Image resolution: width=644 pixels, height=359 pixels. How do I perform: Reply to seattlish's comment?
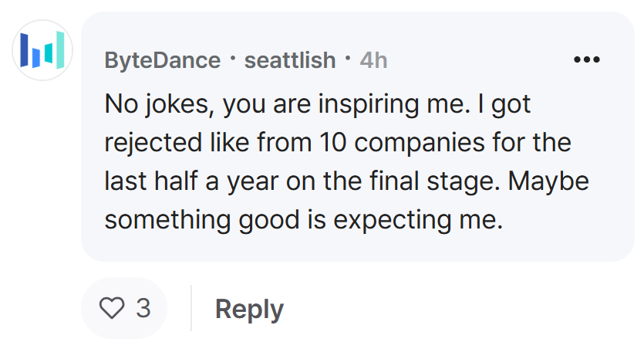tap(249, 310)
